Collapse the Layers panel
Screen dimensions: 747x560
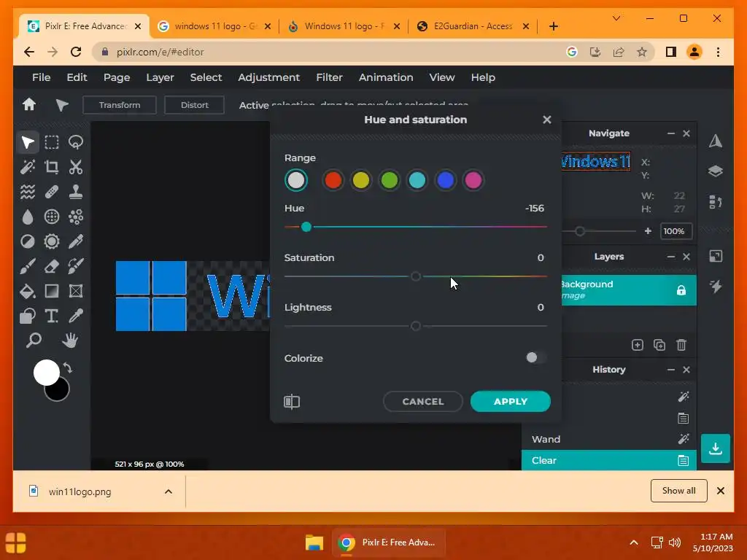671,257
